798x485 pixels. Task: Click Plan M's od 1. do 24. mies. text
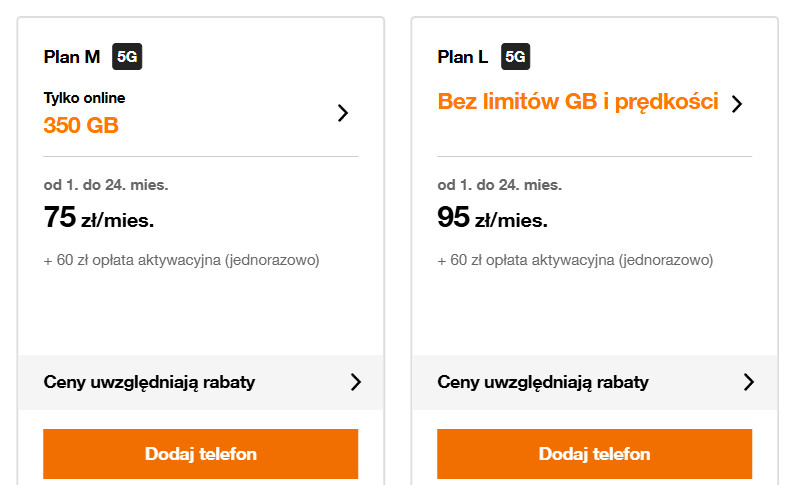coord(106,185)
